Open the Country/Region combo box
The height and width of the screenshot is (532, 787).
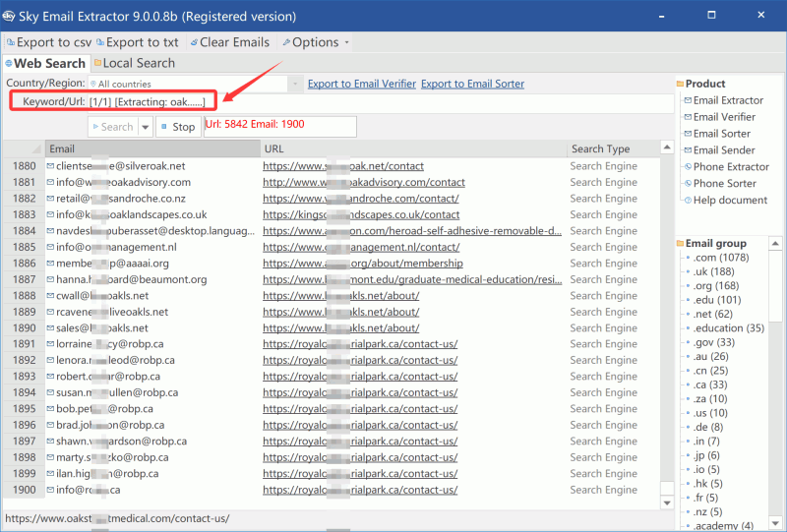(195, 84)
